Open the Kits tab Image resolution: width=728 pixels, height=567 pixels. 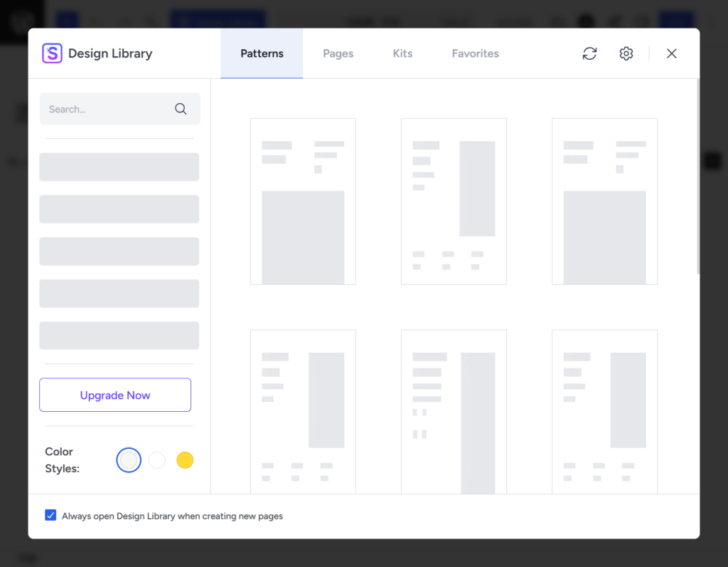[402, 53]
